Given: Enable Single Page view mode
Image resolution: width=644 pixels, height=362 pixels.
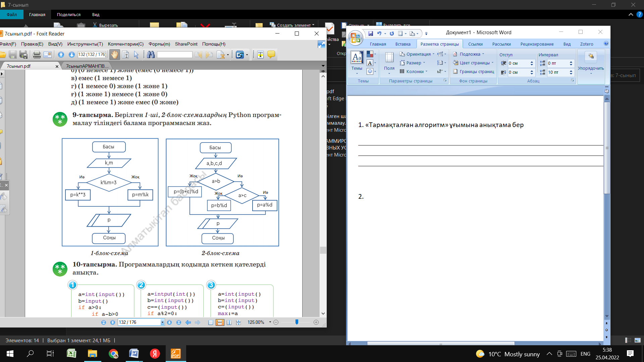Looking at the screenshot, I should pos(211,322).
